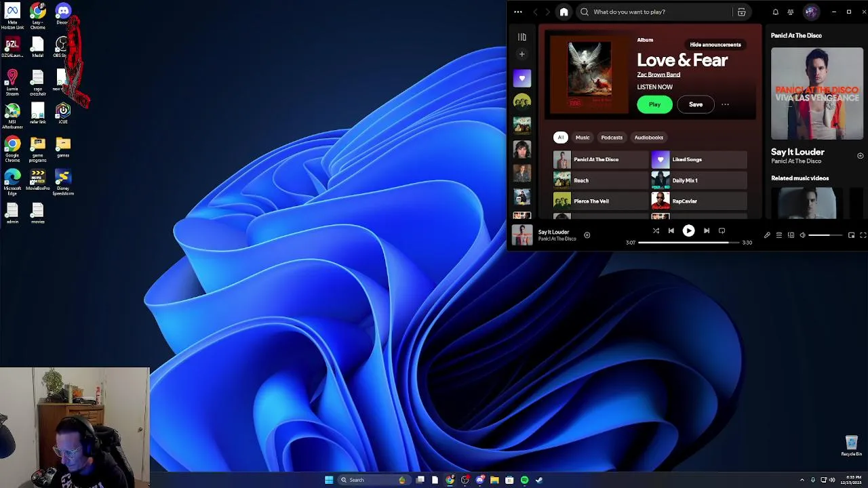868x488 pixels.
Task: Select Discord desktop icon
Action: (63, 14)
